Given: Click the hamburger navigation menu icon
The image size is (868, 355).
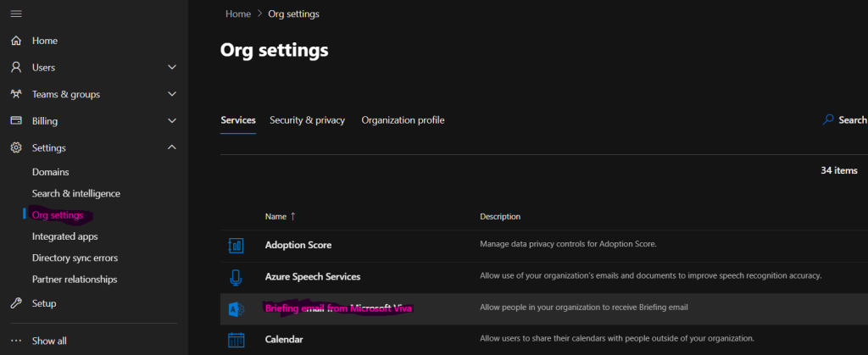Looking at the screenshot, I should tap(16, 14).
